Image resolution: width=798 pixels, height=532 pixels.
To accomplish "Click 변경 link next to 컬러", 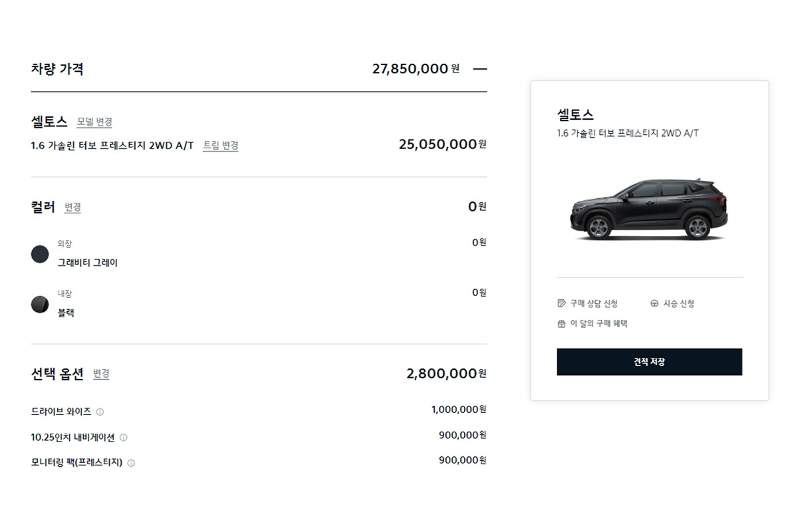I will [72, 207].
